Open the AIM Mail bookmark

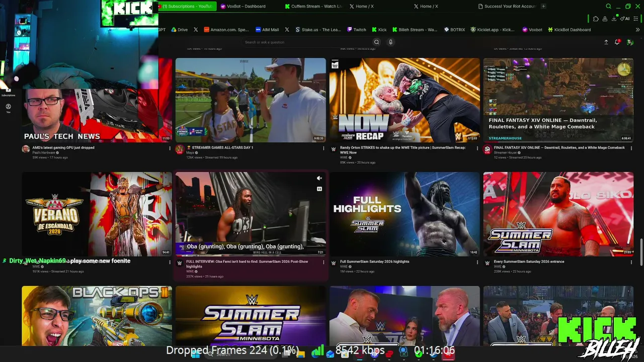[267, 30]
